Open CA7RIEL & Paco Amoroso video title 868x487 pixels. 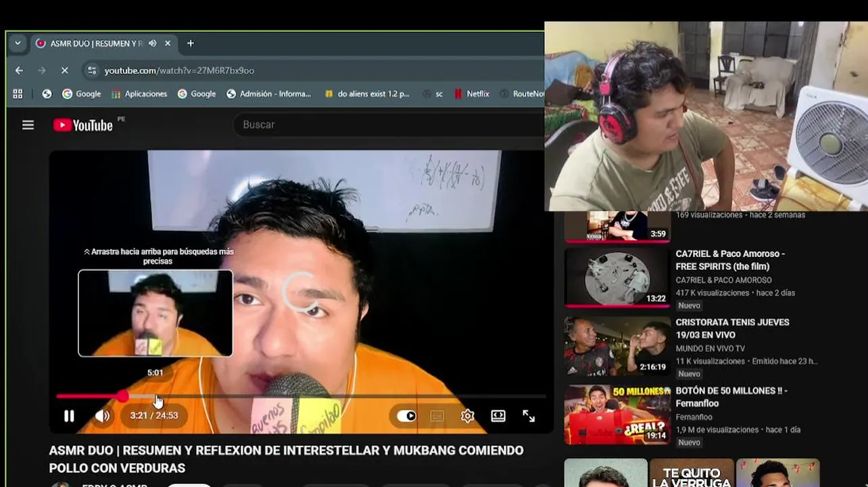coord(730,260)
